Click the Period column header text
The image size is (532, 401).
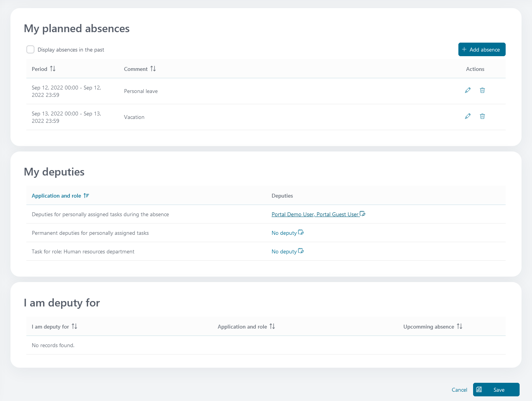40,69
